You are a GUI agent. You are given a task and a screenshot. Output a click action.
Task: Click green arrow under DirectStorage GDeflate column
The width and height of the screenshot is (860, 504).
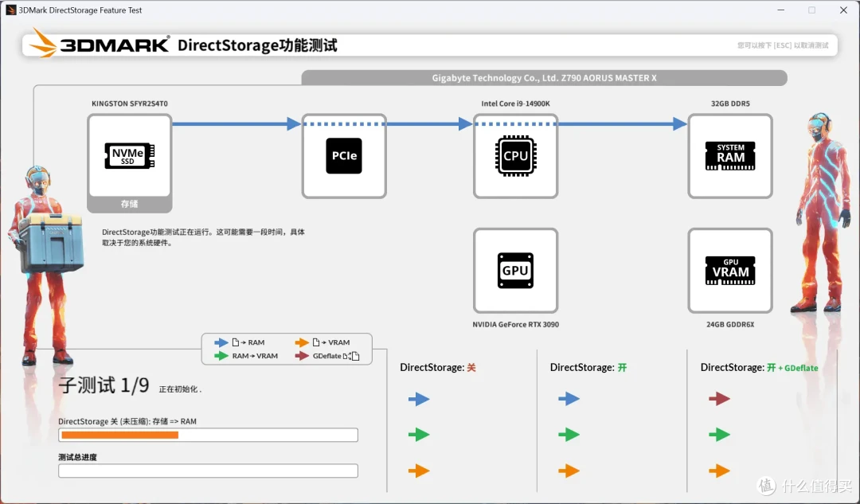point(719,435)
